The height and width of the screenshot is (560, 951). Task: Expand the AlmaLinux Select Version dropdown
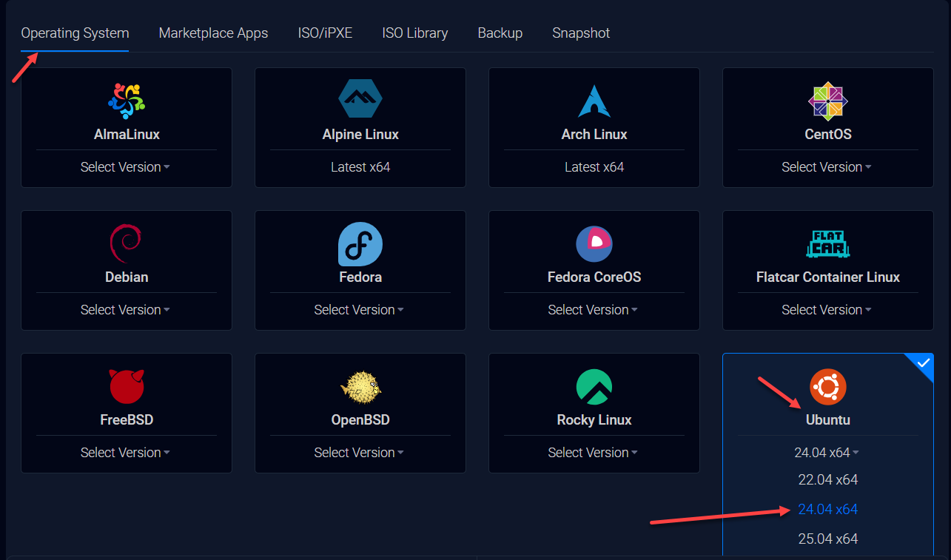(126, 167)
